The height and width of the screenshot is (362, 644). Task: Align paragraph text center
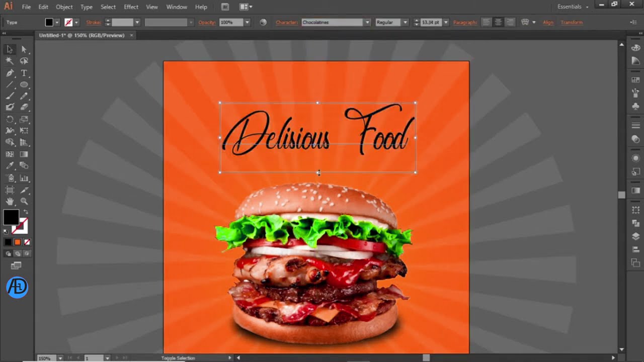pos(498,22)
